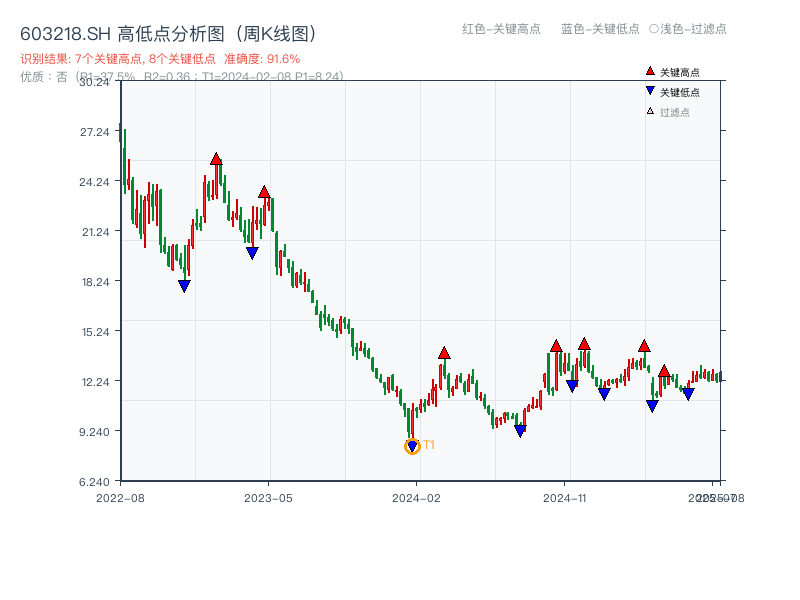The width and height of the screenshot is (800, 600).
Task: Select the chart title 603218.SH 高低点分析图
Action: (115, 31)
